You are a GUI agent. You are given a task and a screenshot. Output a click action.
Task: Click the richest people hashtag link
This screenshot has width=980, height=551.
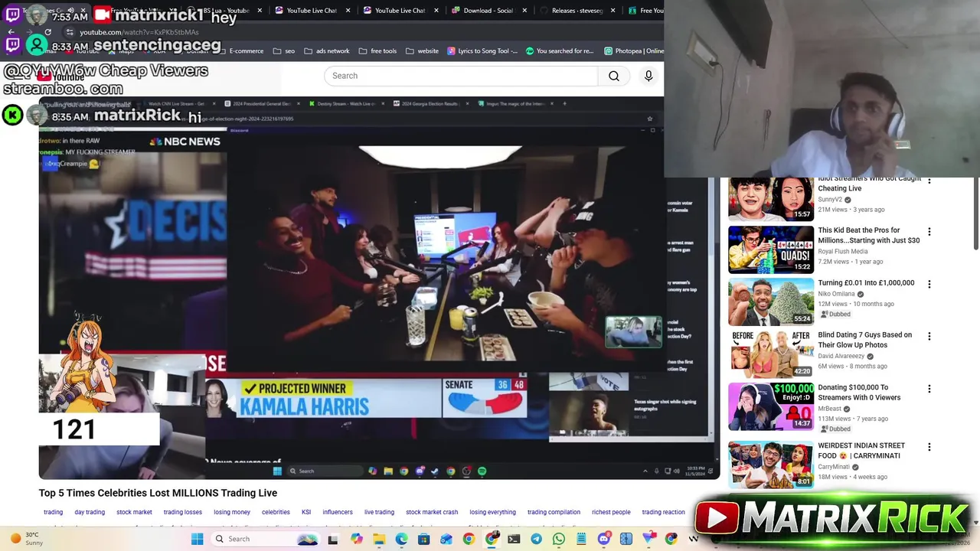[611, 512]
